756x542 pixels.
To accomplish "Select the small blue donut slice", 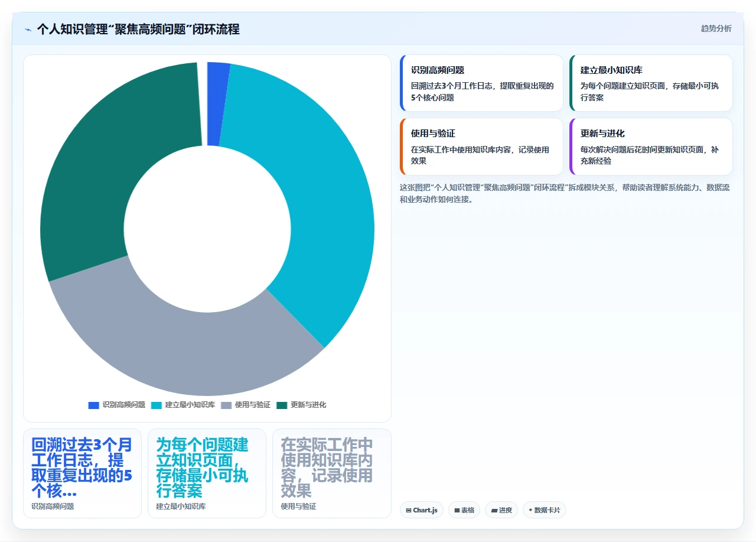I will [217, 103].
